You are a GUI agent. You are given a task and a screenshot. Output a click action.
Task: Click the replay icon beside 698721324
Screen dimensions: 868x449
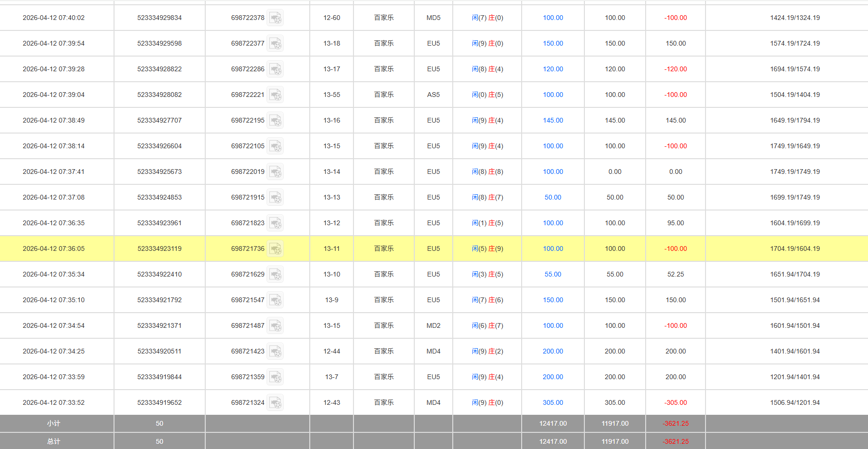[275, 403]
